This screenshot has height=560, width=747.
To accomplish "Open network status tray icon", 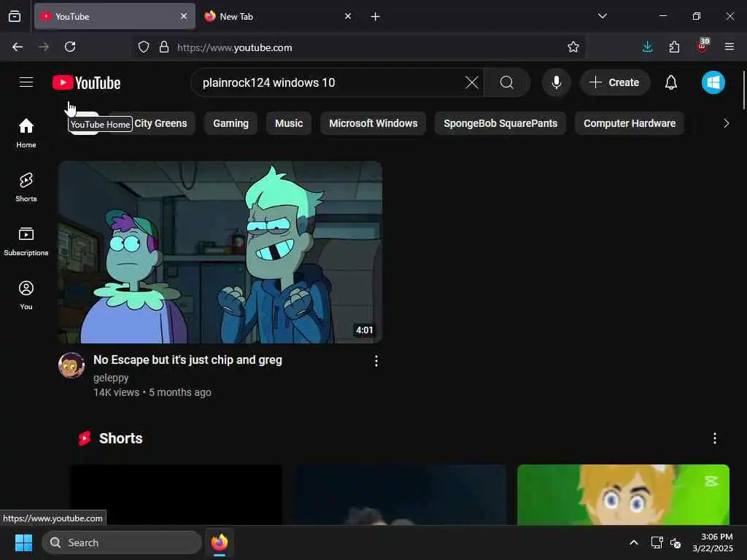I will pos(657,542).
